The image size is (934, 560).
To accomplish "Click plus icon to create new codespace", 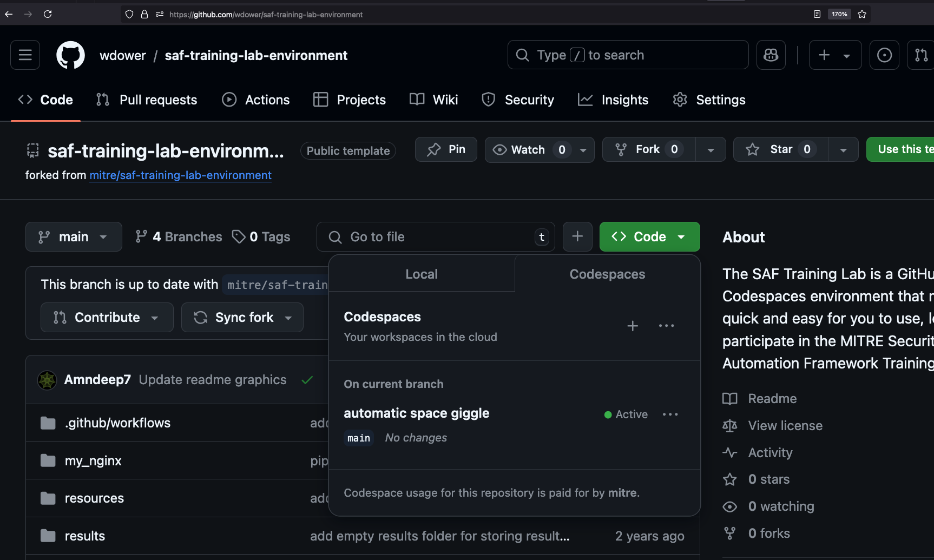I will (x=632, y=326).
